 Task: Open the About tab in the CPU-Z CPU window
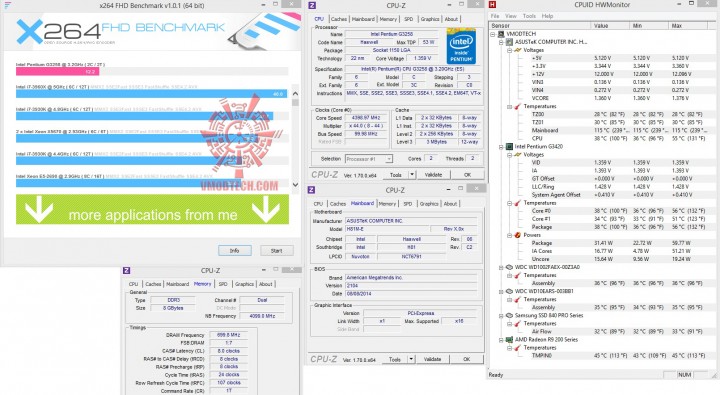click(451, 19)
